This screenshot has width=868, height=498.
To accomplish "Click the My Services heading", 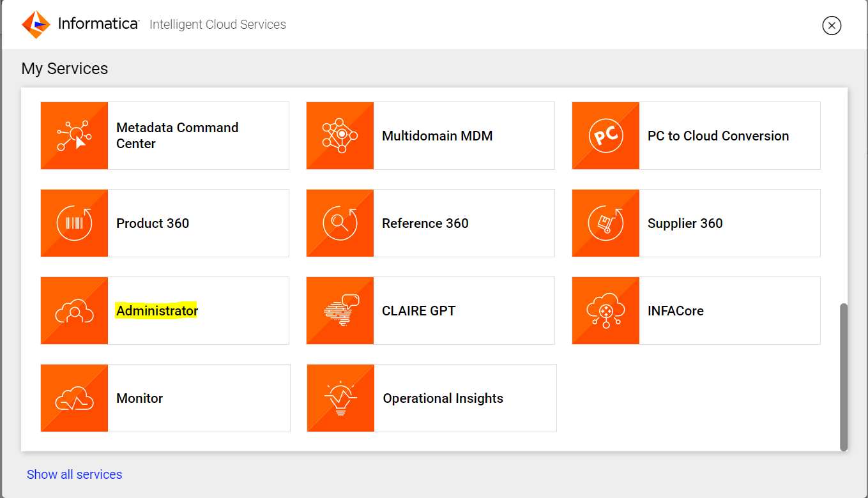I will tap(65, 69).
